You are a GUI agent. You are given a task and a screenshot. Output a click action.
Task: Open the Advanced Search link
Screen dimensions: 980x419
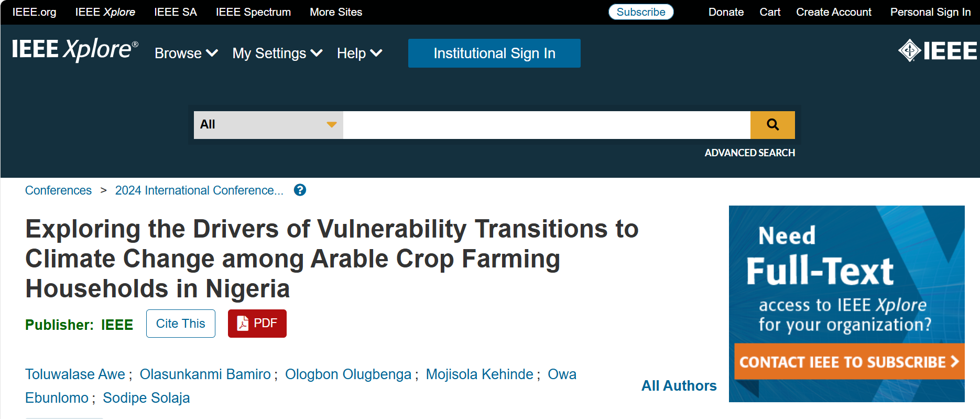point(749,153)
